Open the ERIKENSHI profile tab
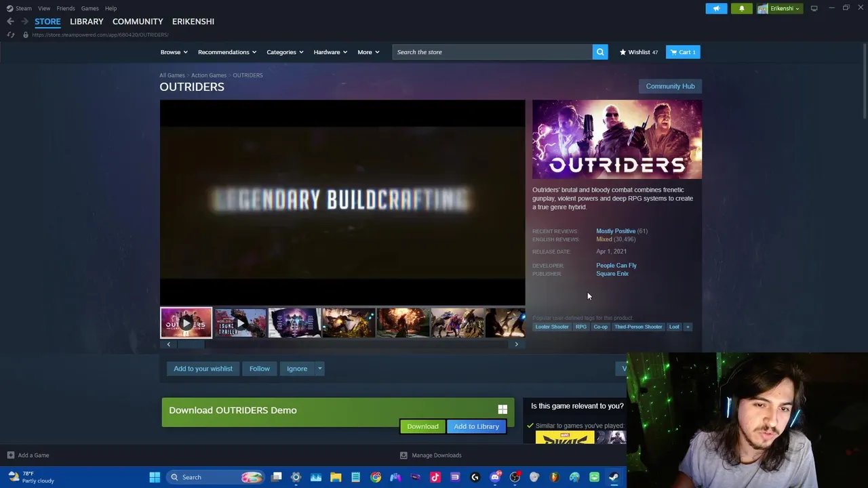This screenshot has width=868, height=488. point(193,22)
